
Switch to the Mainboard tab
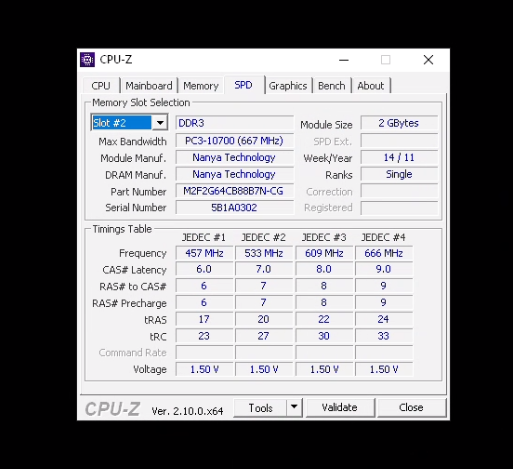coord(149,86)
